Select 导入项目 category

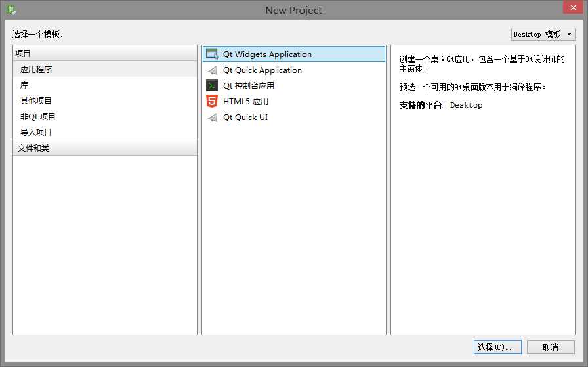[104, 133]
